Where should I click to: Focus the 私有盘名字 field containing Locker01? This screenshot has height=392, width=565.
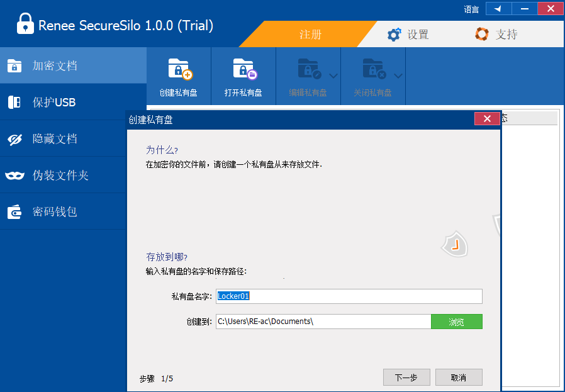pos(349,296)
